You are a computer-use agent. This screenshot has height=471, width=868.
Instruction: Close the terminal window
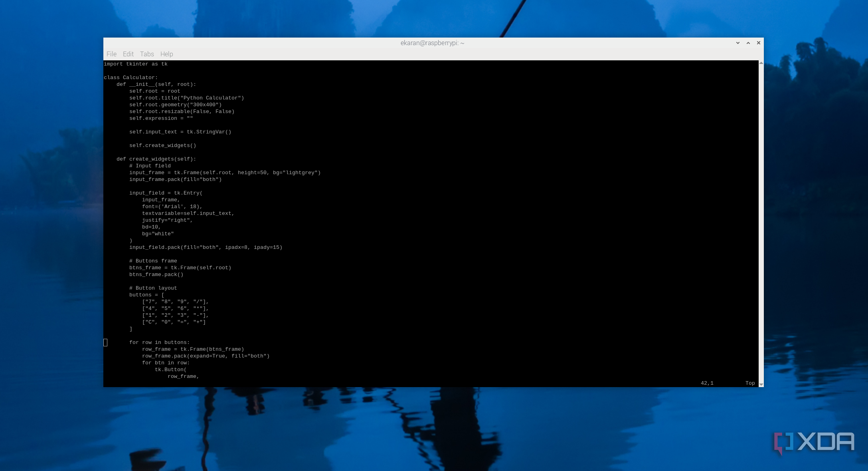coord(759,43)
